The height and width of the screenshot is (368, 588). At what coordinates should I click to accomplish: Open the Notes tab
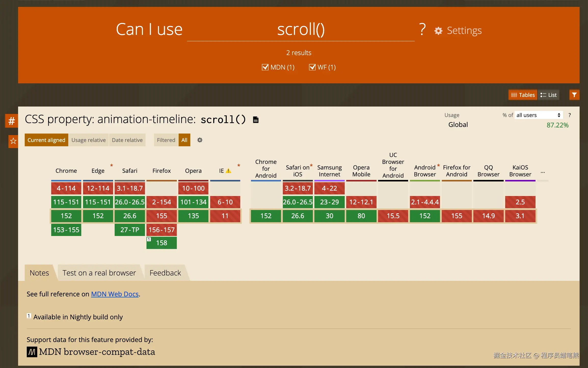[x=39, y=273]
